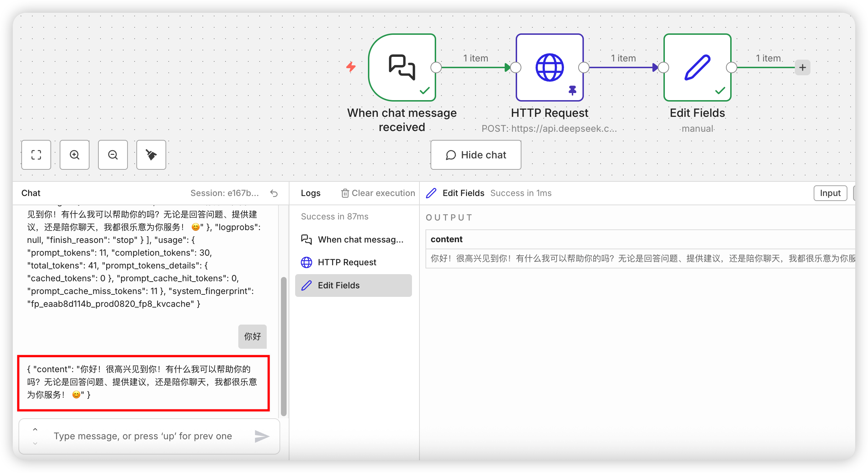Send message with paper plane icon
Screen dimensions: 868x473
click(262, 436)
